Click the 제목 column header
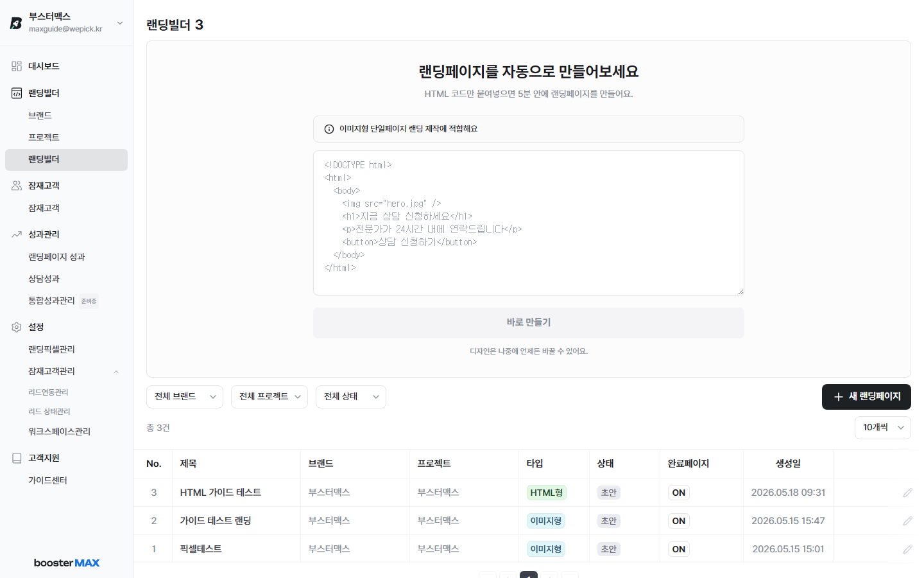 click(188, 464)
